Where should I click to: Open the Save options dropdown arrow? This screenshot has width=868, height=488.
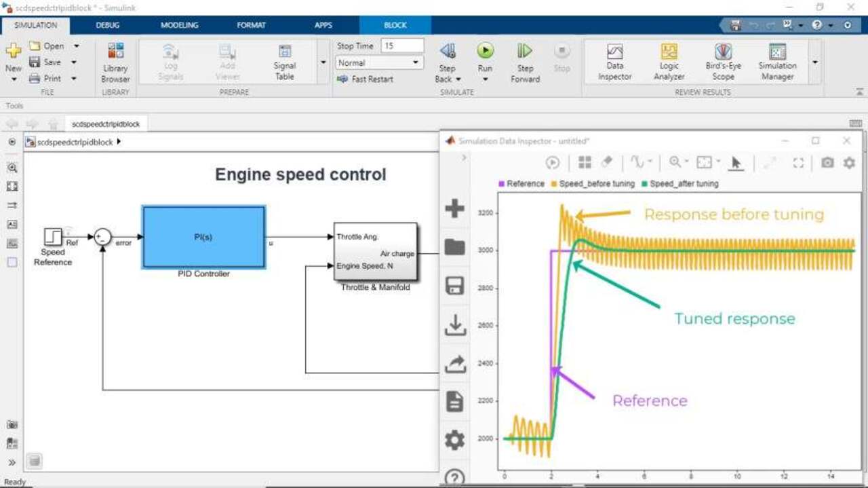(73, 62)
